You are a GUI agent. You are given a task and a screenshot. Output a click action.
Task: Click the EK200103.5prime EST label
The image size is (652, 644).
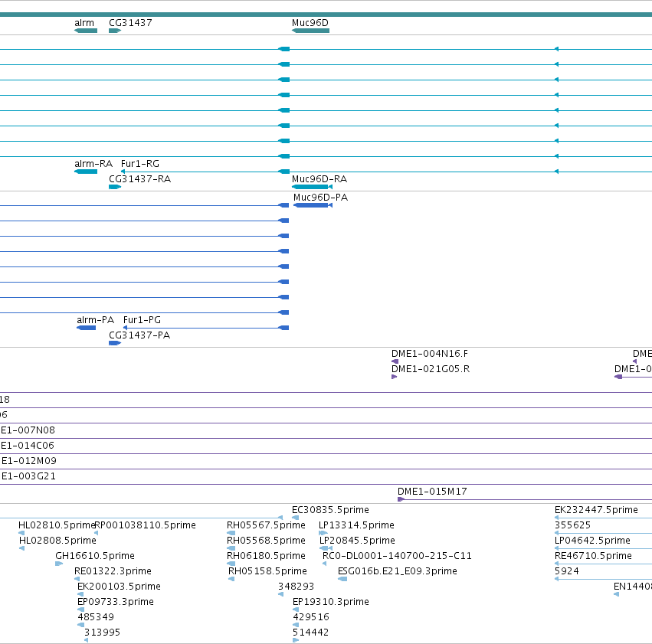[x=119, y=587]
